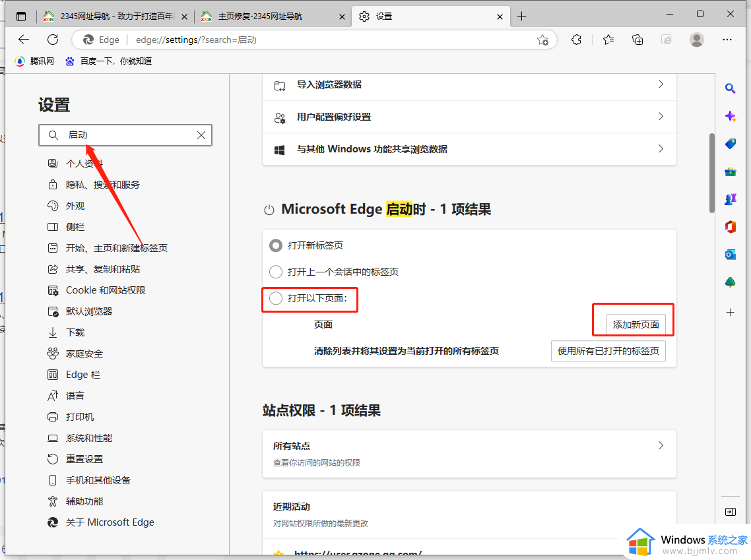Open the Outlook sidebar icon

click(x=730, y=255)
